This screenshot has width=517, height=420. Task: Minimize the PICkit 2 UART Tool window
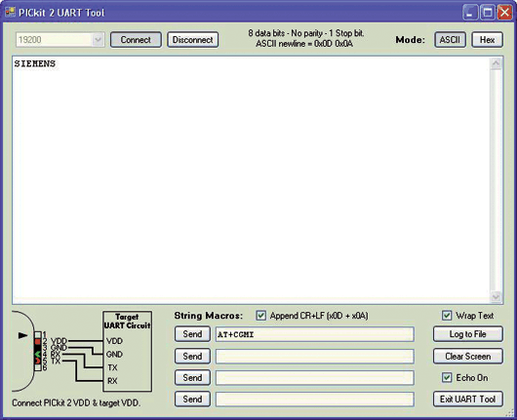coord(470,13)
